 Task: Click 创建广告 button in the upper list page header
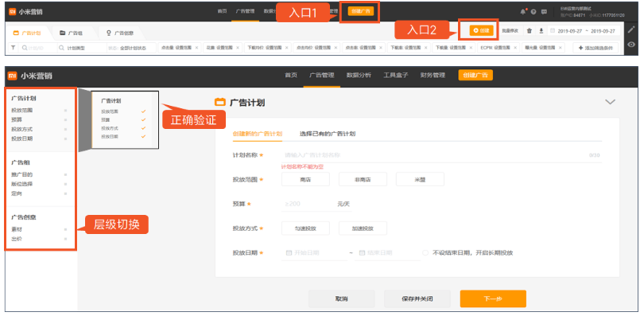pos(361,11)
